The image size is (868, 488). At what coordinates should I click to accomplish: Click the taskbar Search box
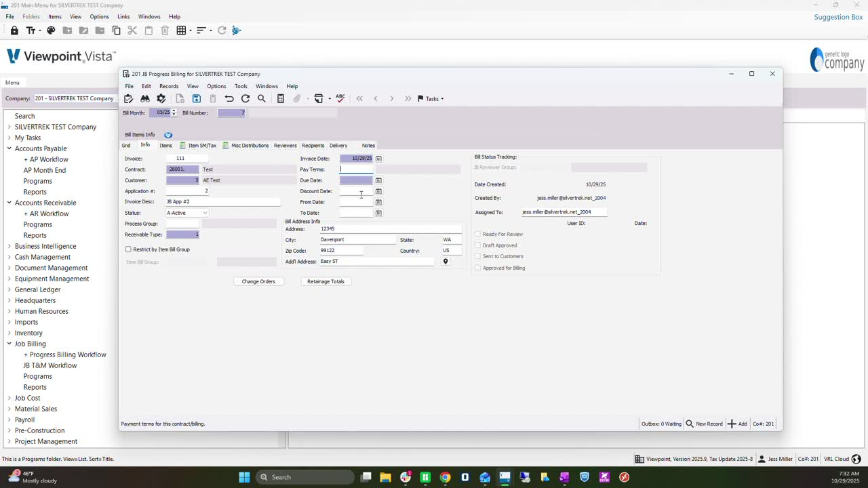(x=306, y=477)
